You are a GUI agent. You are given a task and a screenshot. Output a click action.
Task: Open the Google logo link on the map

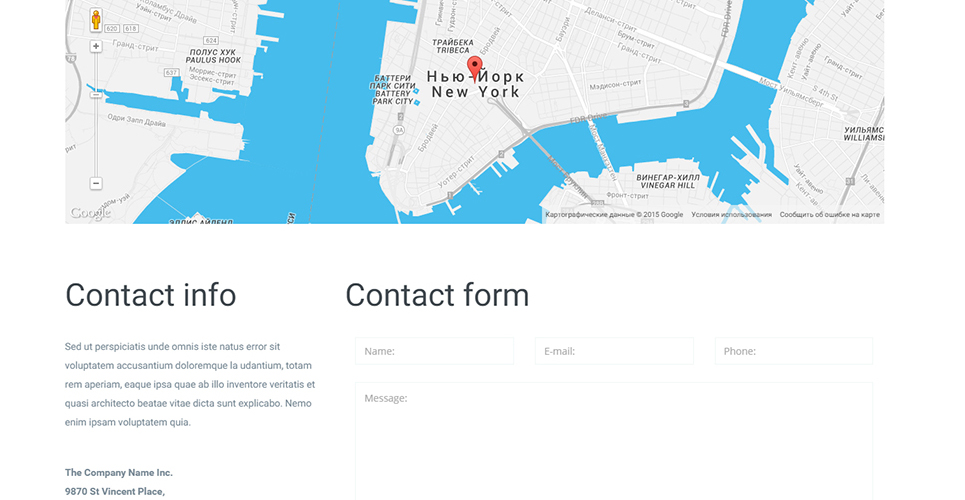coord(90,213)
